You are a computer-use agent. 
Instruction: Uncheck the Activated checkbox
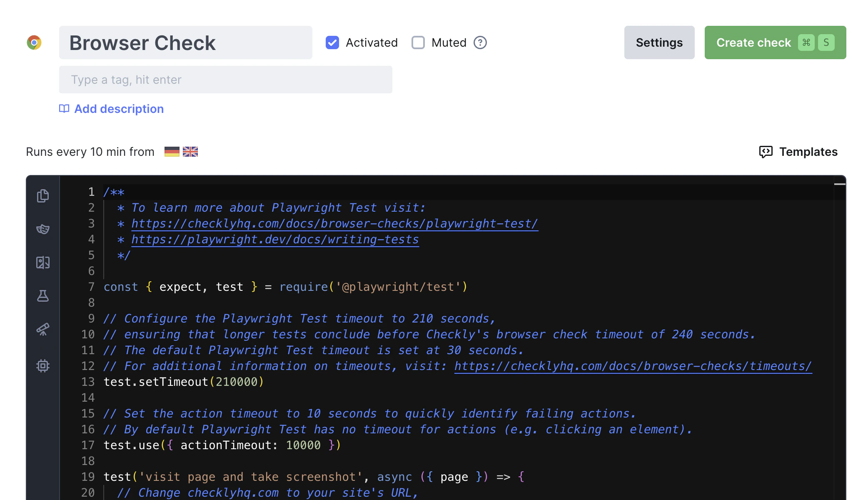point(332,42)
